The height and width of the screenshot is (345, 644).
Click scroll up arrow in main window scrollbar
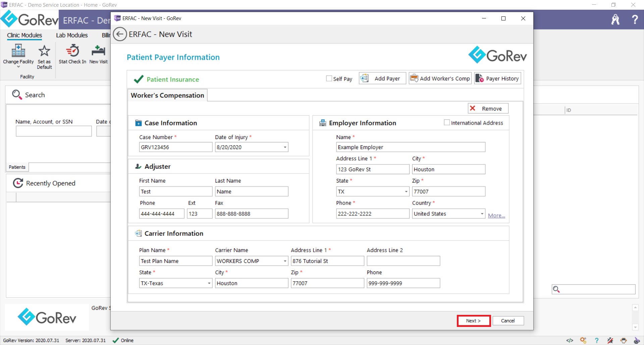635,307
